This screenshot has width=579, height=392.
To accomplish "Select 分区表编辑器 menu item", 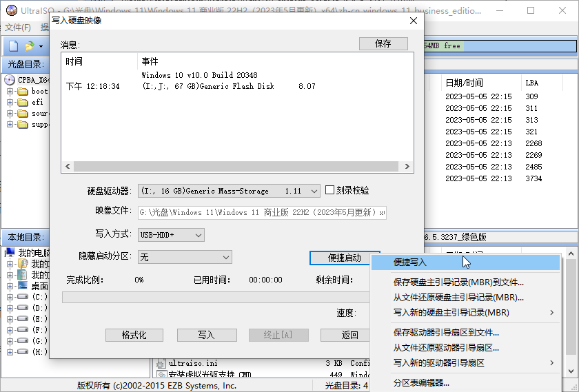I will click(465, 383).
